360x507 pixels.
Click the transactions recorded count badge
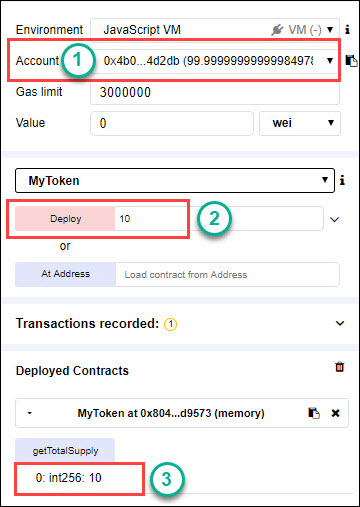[x=171, y=324]
